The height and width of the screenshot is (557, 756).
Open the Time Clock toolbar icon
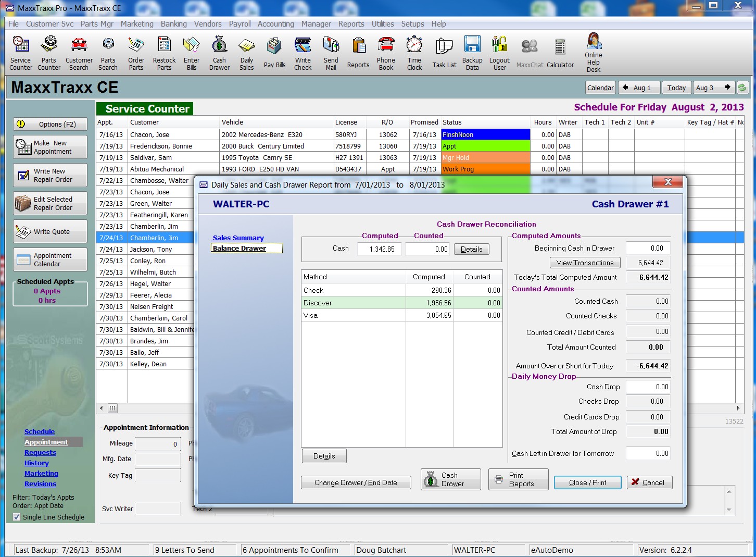point(414,53)
